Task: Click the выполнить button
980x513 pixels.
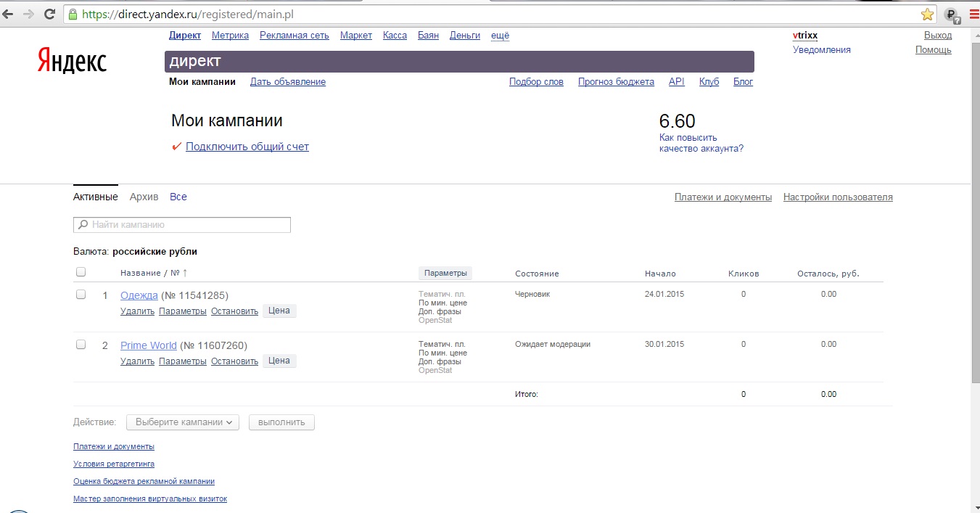Action: (281, 422)
